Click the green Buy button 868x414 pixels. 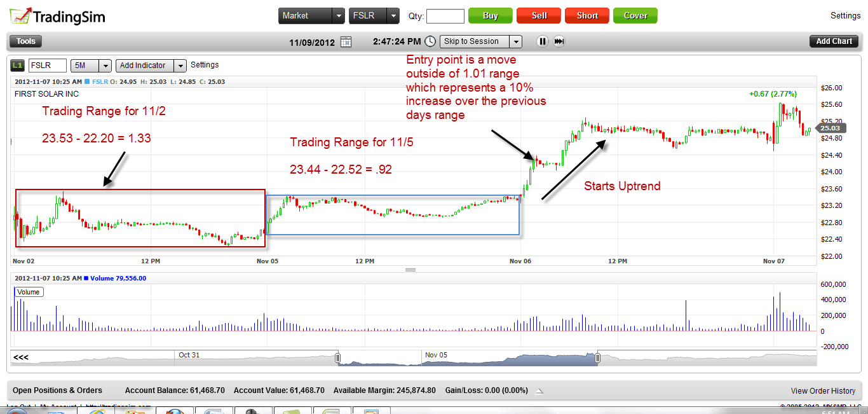pos(490,15)
